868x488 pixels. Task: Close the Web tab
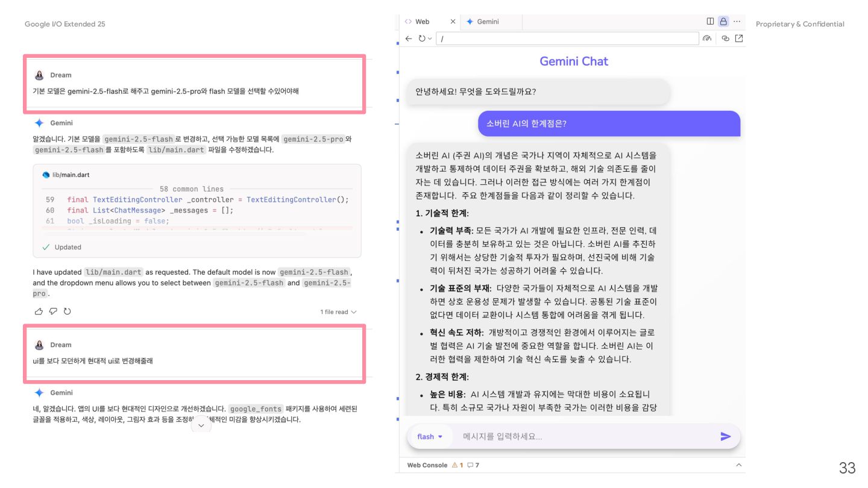coord(453,22)
